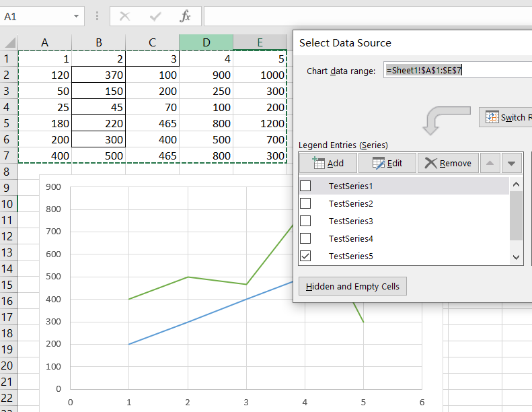Image resolution: width=532 pixels, height=412 pixels.
Task: Uncheck the TestSeries5 checkbox
Action: point(305,256)
